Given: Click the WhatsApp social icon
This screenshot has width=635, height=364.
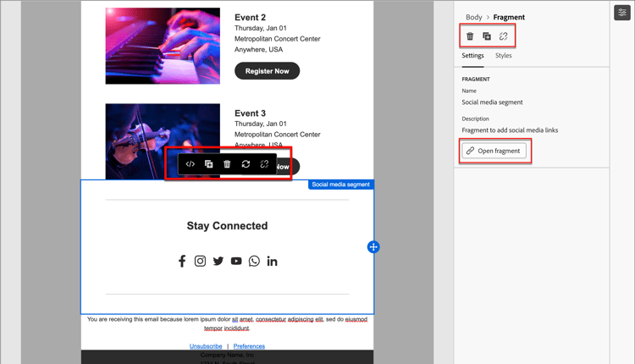Looking at the screenshot, I should click(254, 262).
